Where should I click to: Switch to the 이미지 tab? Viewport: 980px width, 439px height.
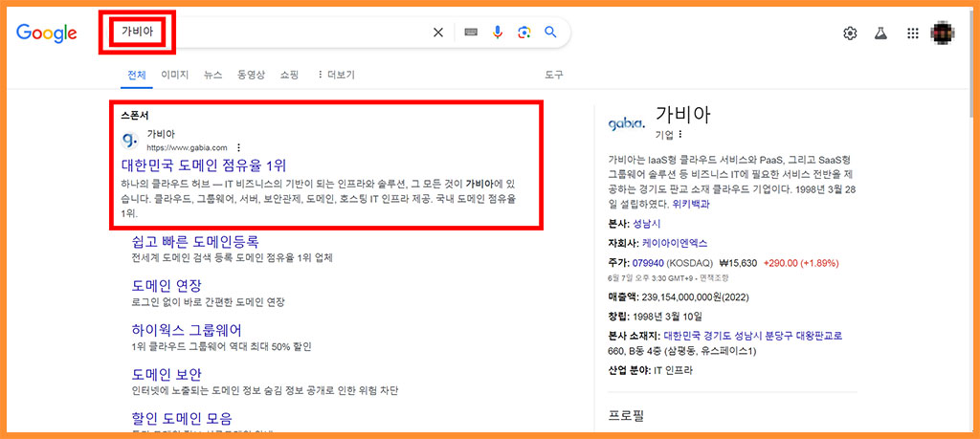[174, 75]
